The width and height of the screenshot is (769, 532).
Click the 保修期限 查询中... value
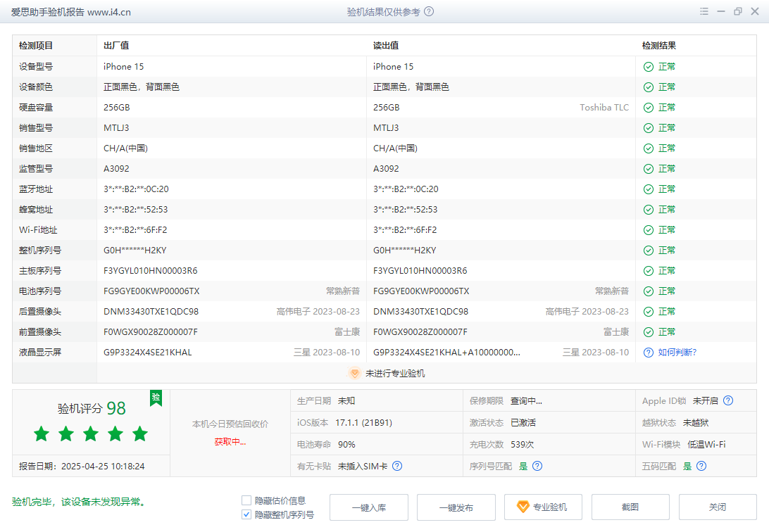(526, 401)
